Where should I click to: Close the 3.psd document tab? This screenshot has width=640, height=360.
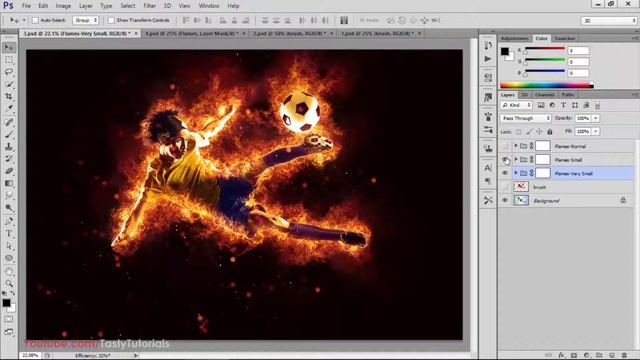pyautogui.click(x=135, y=33)
